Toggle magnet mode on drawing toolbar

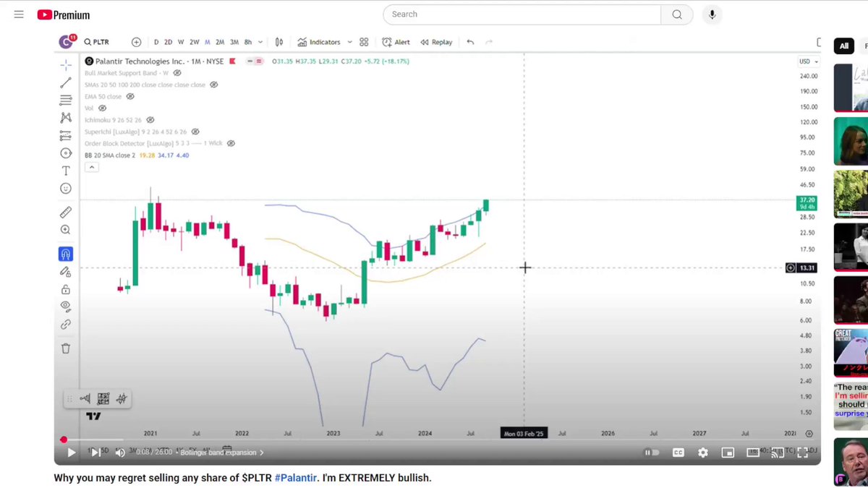66,254
